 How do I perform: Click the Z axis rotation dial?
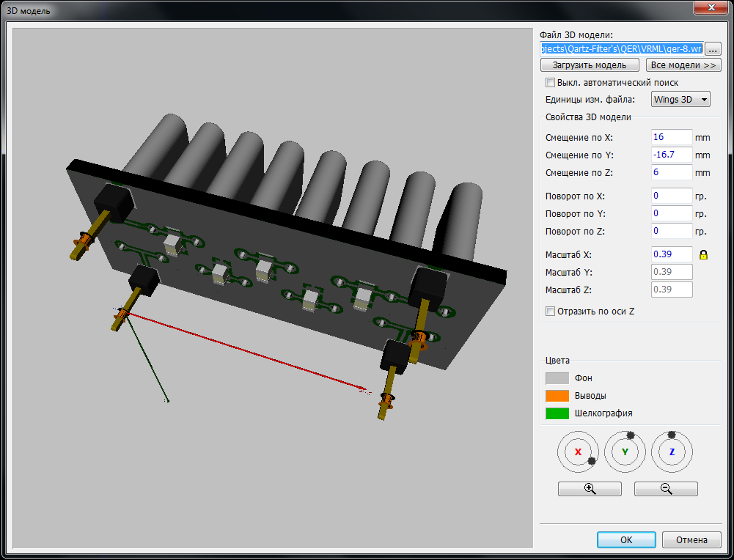coord(672,452)
